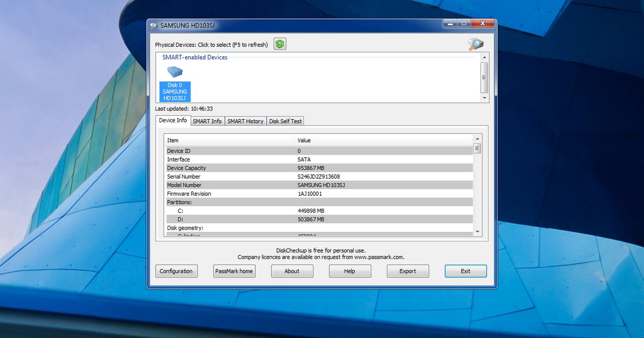Image resolution: width=644 pixels, height=338 pixels.
Task: Click the disk magnifier icon top right
Action: (475, 43)
